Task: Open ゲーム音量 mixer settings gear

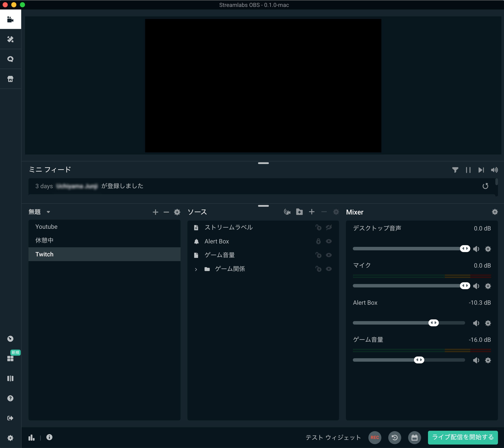Action: (x=488, y=360)
